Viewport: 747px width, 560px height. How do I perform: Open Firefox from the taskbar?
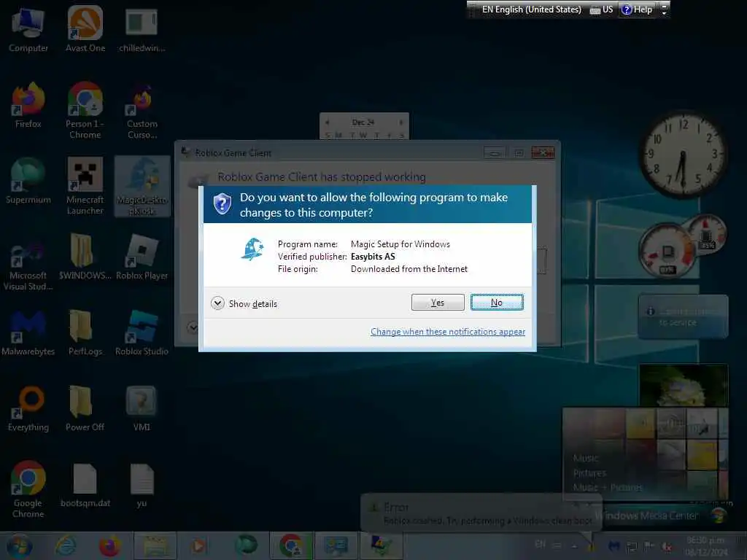[x=109, y=545]
